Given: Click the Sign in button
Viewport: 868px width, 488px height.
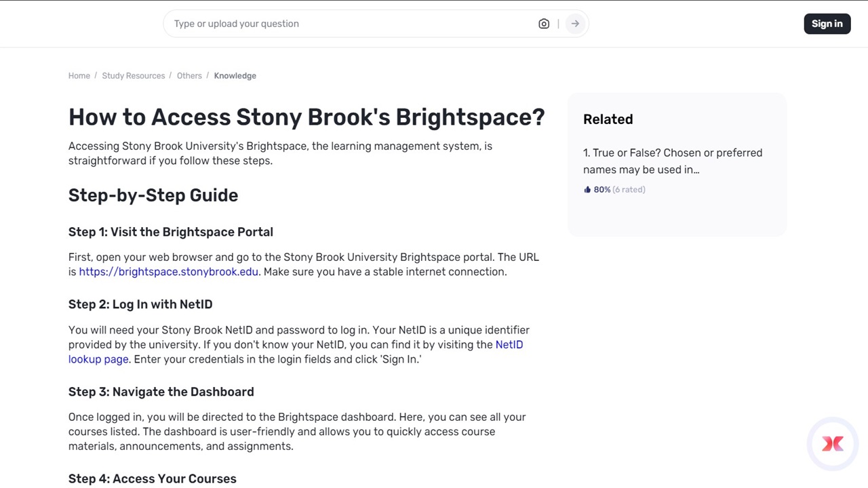Looking at the screenshot, I should (x=827, y=24).
